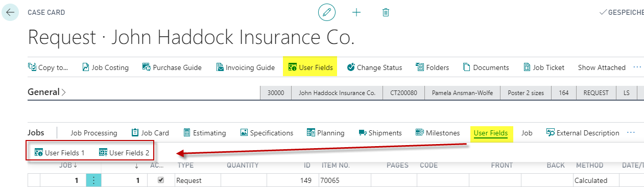Viewport: 644px width, 187px height.
Task: Select the User Fields menu in the Jobs bar
Action: pos(491,133)
